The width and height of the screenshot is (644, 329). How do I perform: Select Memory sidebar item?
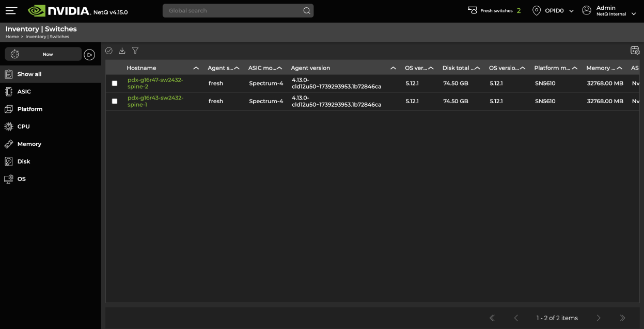51,144
